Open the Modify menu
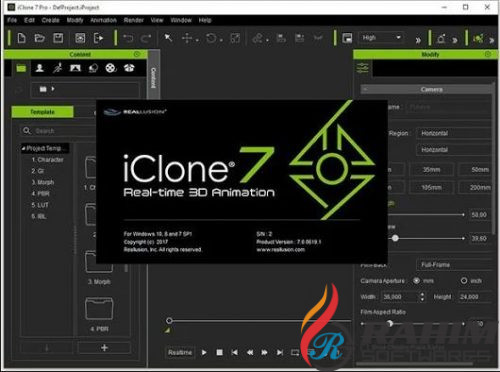 coord(75,20)
